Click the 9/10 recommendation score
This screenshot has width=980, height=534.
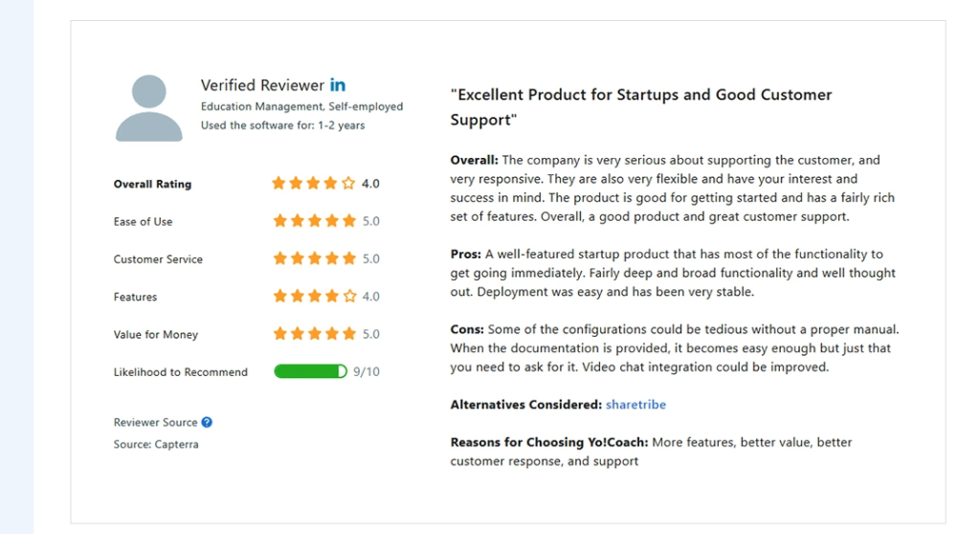(367, 371)
